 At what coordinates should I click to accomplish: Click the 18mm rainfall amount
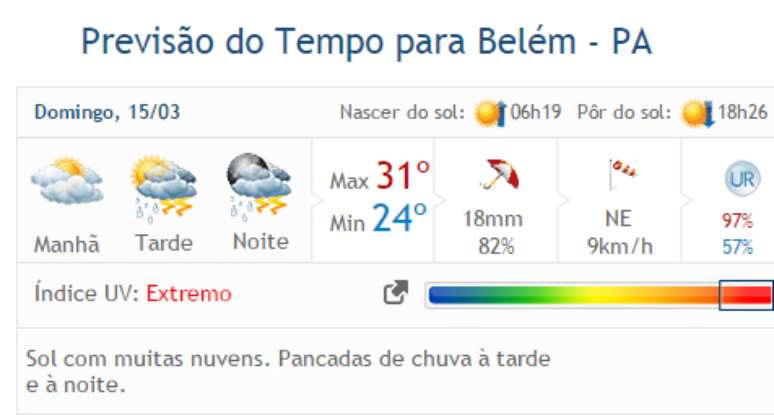(x=493, y=220)
